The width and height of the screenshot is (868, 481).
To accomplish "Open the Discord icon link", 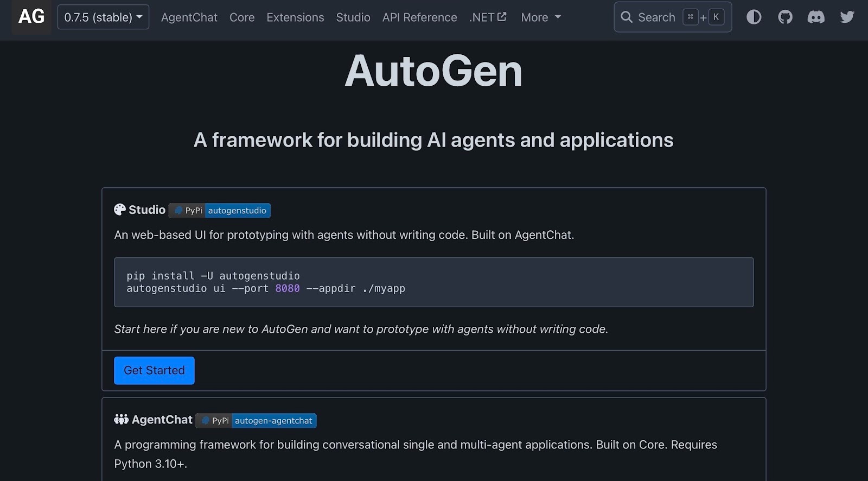I will tap(816, 17).
